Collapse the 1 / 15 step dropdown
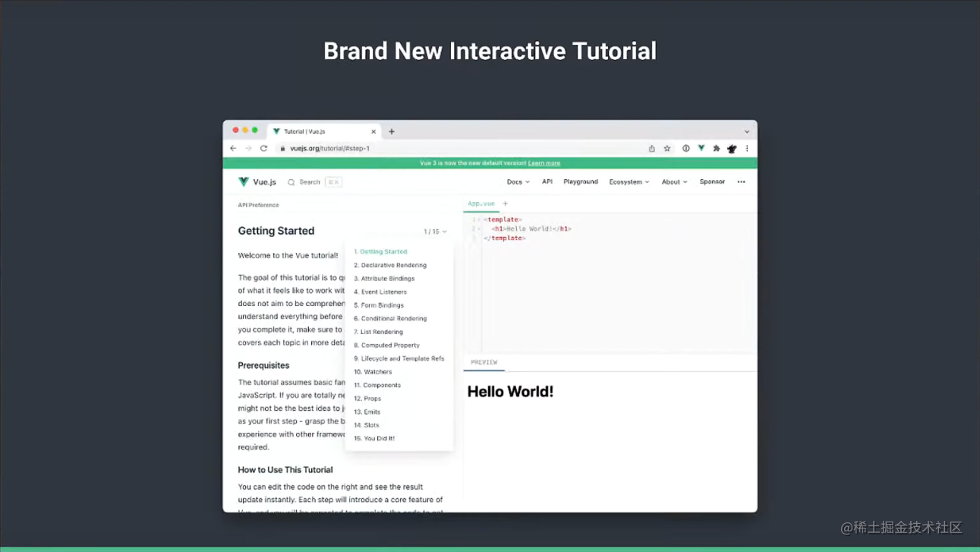This screenshot has height=552, width=980. pos(435,232)
